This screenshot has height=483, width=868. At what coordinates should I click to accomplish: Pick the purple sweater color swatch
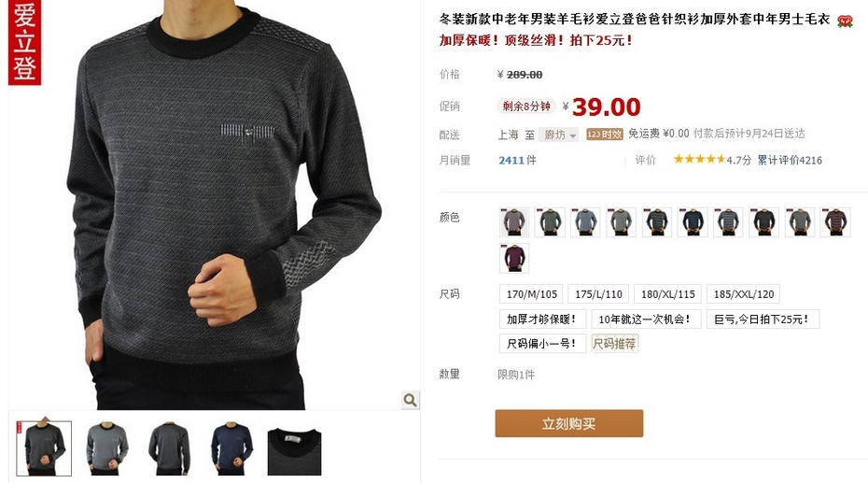[x=514, y=258]
